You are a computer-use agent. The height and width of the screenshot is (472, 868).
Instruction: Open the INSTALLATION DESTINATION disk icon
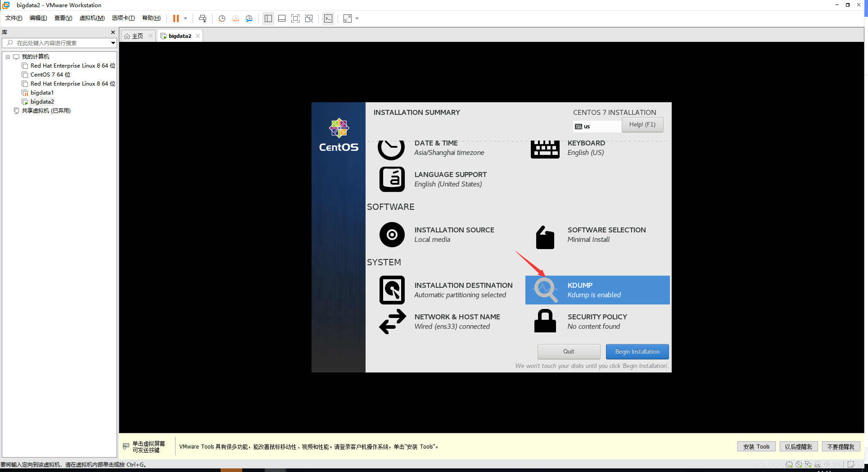(x=392, y=290)
